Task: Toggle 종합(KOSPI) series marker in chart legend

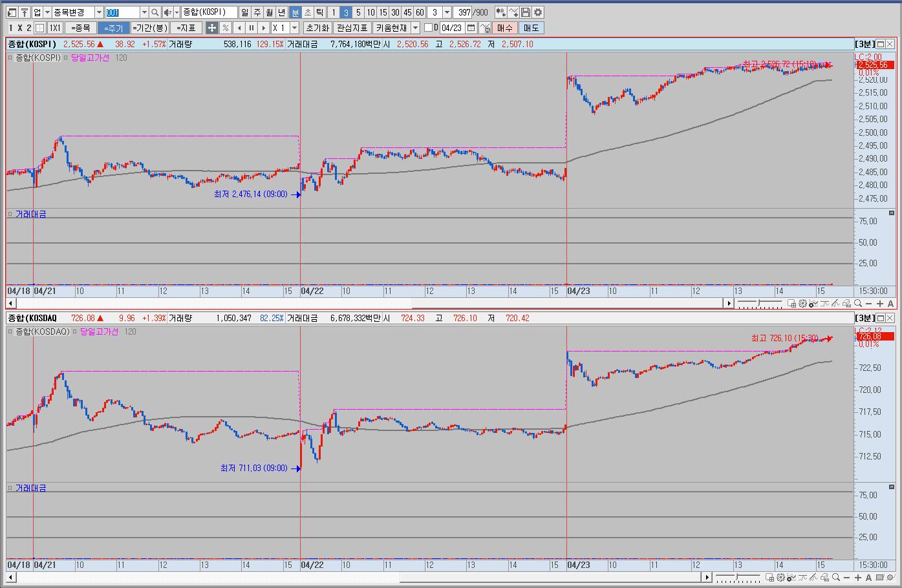Action: (x=11, y=58)
